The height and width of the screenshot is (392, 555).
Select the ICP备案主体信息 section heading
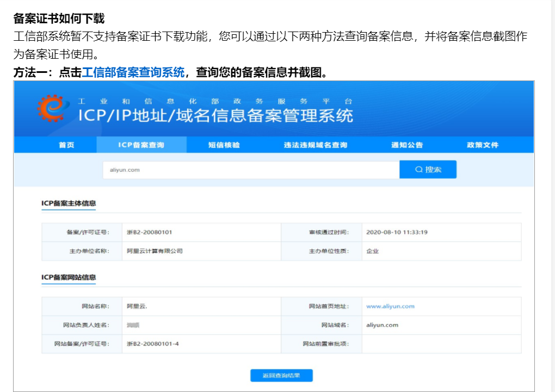(x=69, y=203)
